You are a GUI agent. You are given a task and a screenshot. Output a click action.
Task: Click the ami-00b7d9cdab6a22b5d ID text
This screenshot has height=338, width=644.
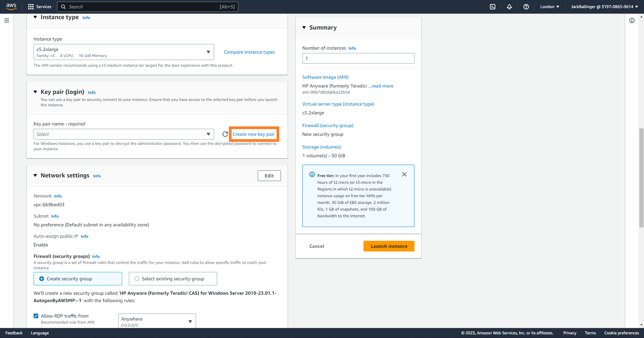[x=326, y=92]
